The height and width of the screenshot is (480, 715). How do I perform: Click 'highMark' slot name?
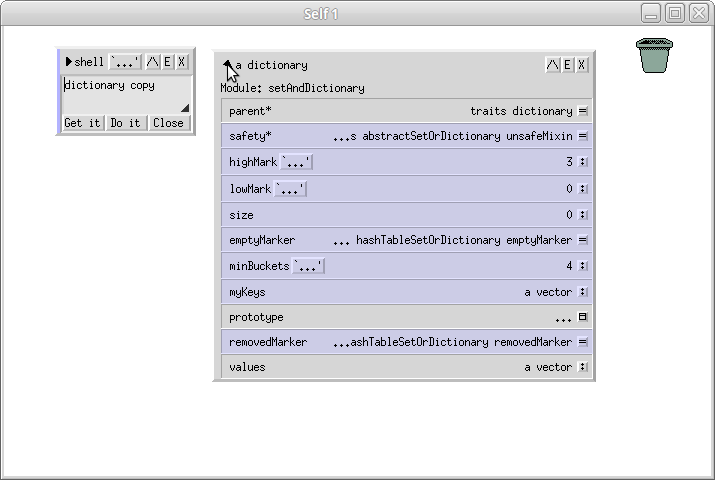253,162
